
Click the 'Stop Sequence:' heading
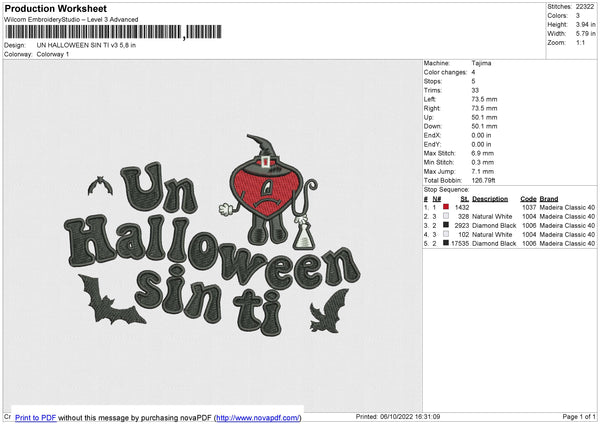pyautogui.click(x=446, y=189)
